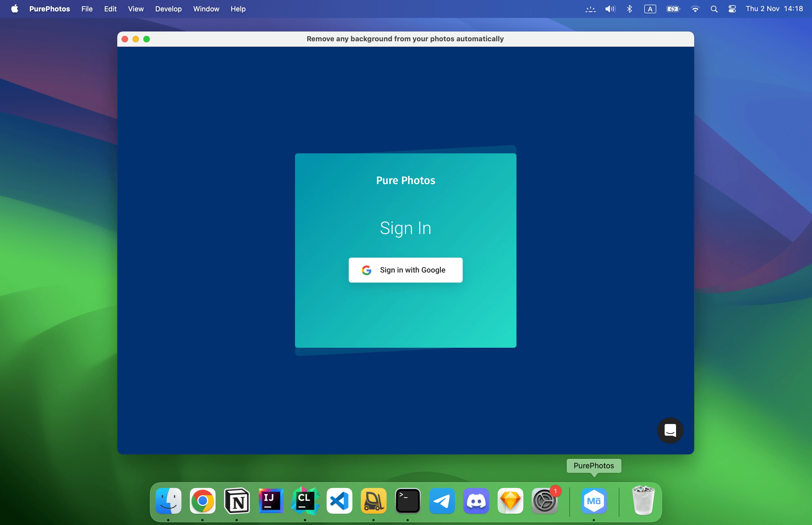Click the Bluetooth status menu icon
Screen dimensions: 812x525
click(x=629, y=9)
